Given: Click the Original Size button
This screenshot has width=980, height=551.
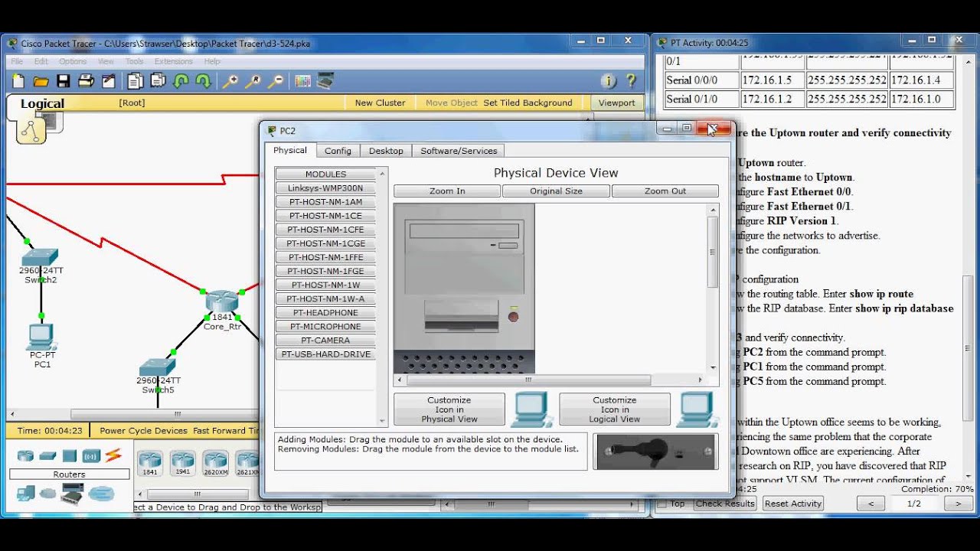Looking at the screenshot, I should 557,191.
